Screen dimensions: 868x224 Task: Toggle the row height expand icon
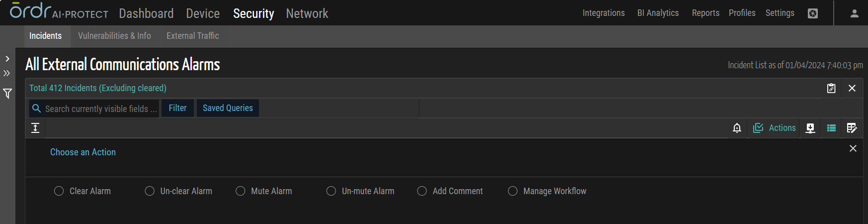click(x=35, y=128)
